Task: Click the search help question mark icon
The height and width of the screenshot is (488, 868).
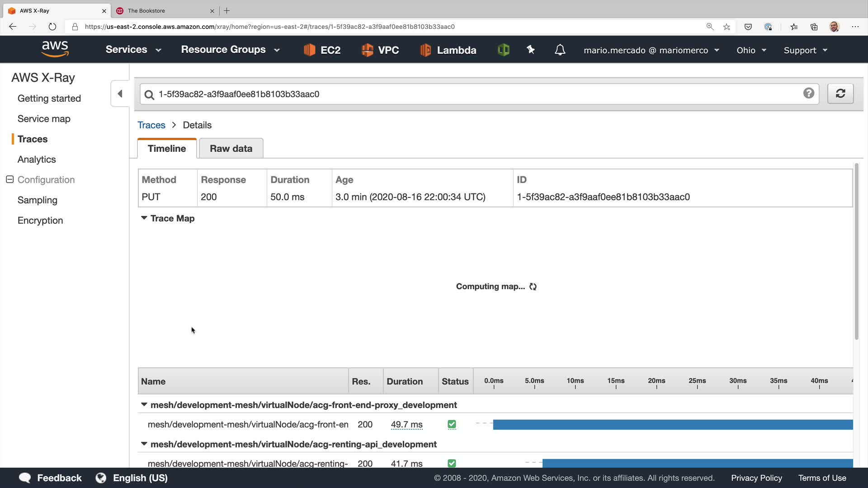Action: coord(809,93)
